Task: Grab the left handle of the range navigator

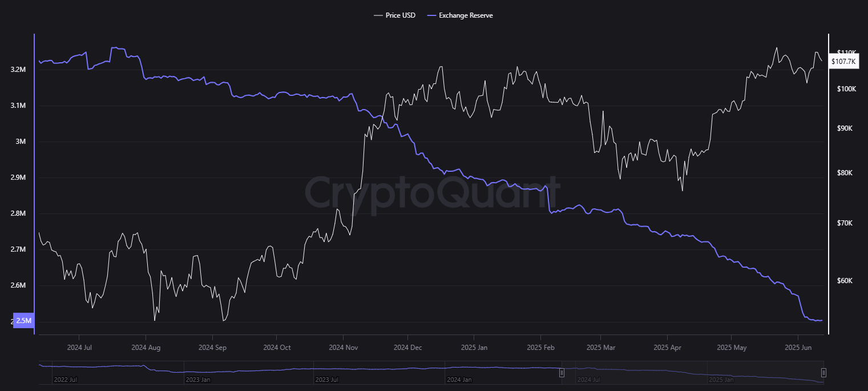Action: click(x=562, y=373)
